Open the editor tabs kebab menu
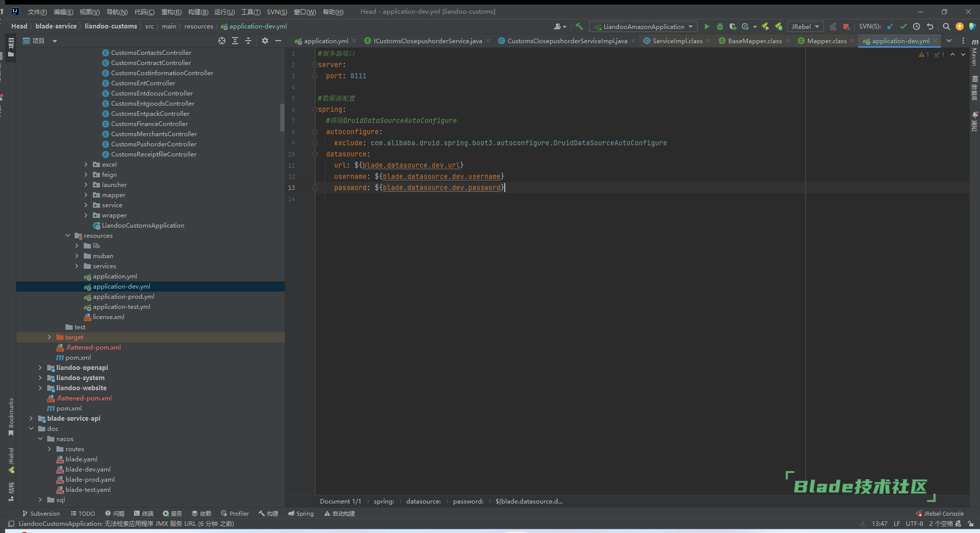 [x=963, y=41]
